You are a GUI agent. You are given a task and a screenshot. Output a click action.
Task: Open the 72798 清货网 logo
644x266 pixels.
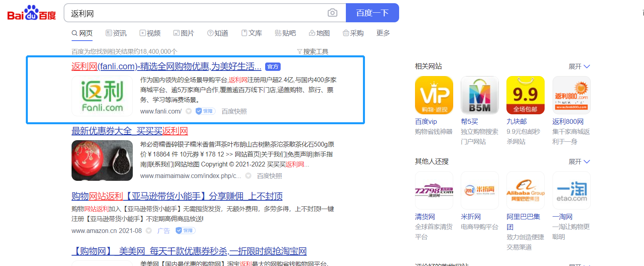click(434, 190)
